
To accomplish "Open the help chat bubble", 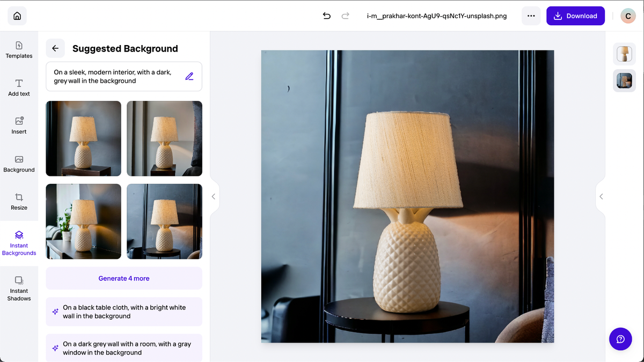I will 620,339.
